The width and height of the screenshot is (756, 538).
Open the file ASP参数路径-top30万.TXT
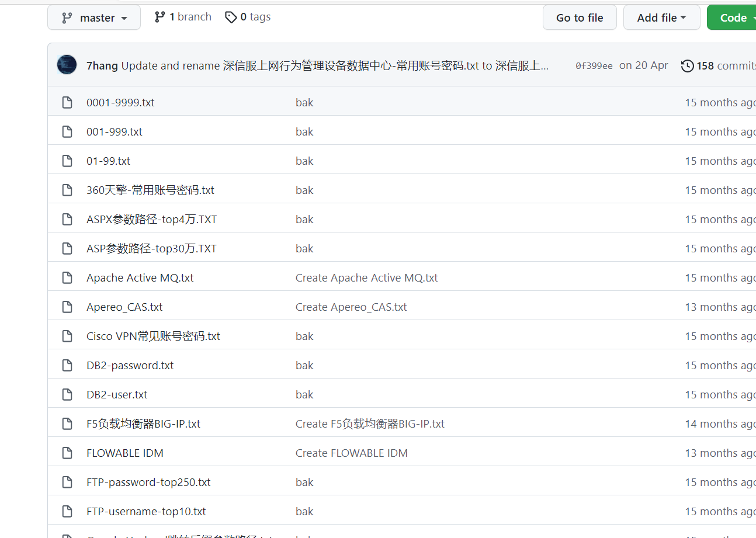[151, 249]
